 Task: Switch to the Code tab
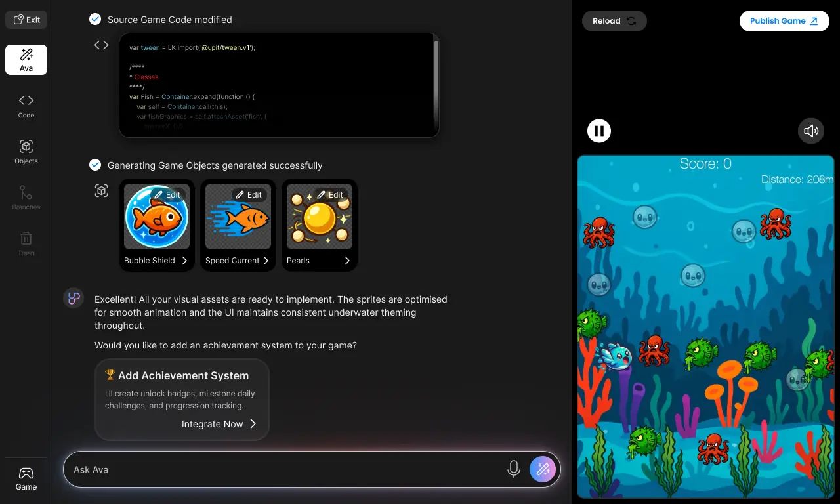point(26,106)
